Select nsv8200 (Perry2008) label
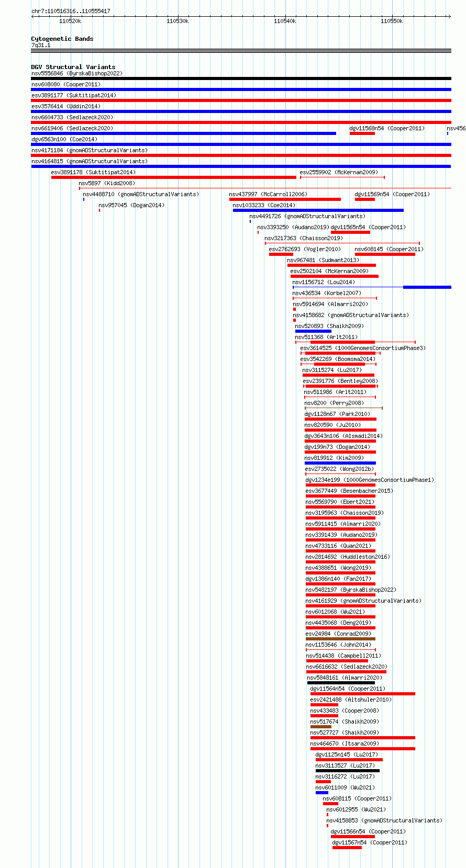Screen dimensions: 466x868 point(335,403)
